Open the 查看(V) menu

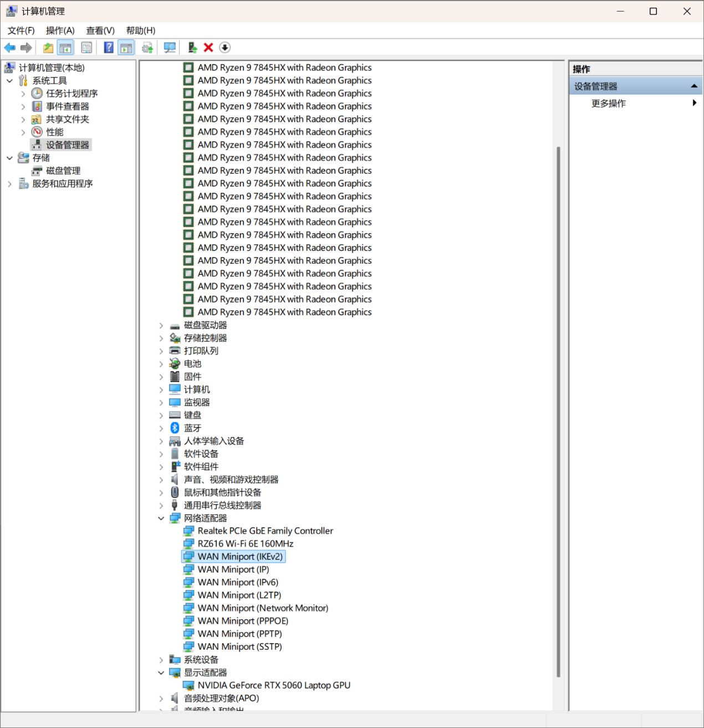(100, 30)
